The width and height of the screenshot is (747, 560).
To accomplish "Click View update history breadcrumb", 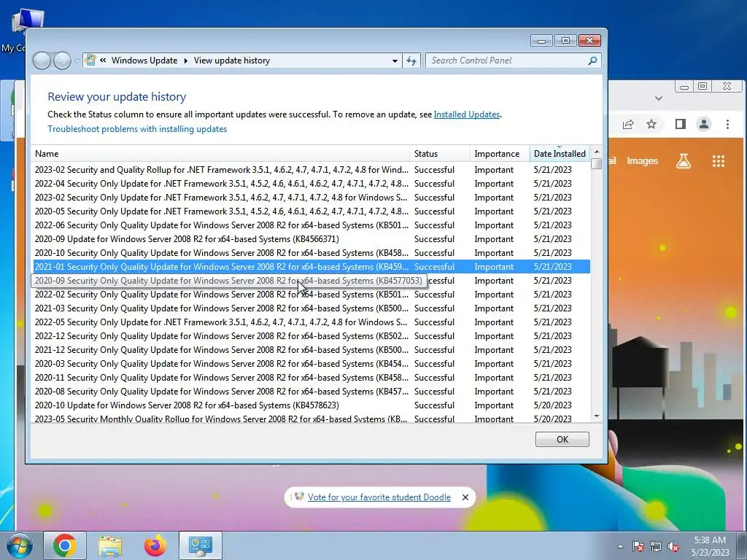I will point(231,61).
